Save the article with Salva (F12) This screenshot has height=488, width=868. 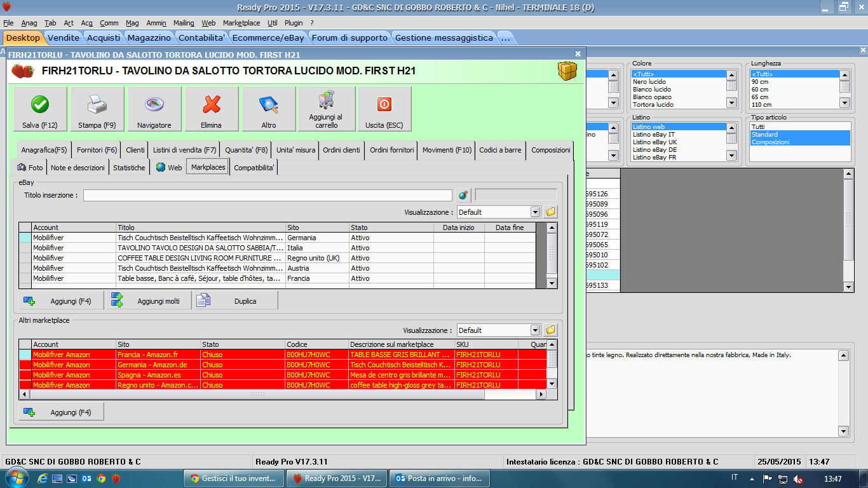coord(40,109)
